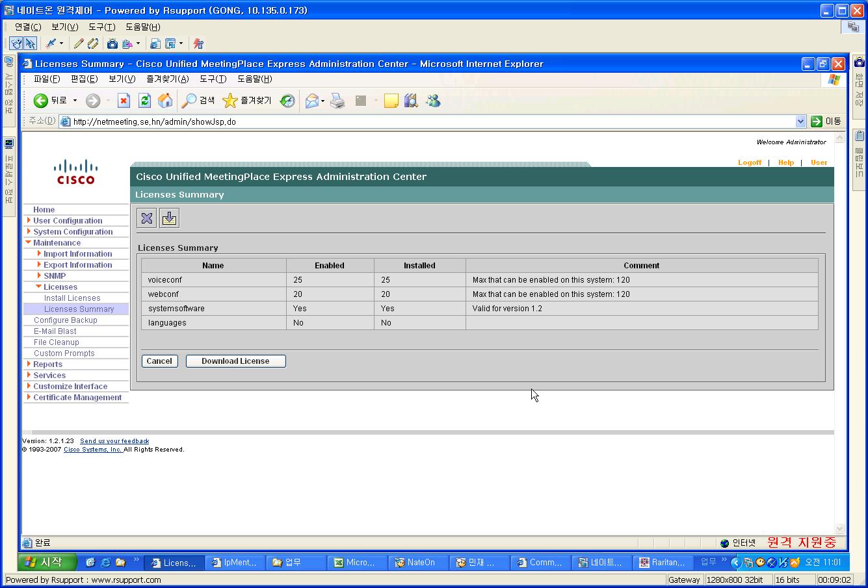Image resolution: width=868 pixels, height=588 pixels.
Task: Click the IE Research books icon
Action: (411, 100)
